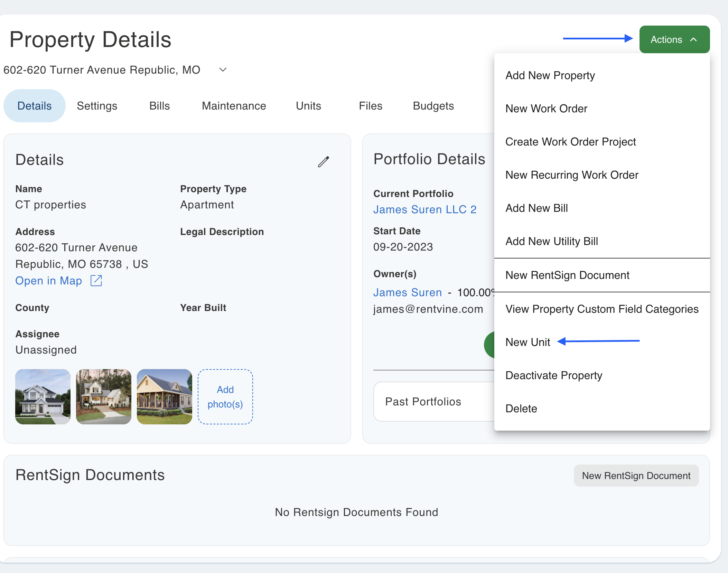Click the James Suren owner link

pyautogui.click(x=407, y=292)
